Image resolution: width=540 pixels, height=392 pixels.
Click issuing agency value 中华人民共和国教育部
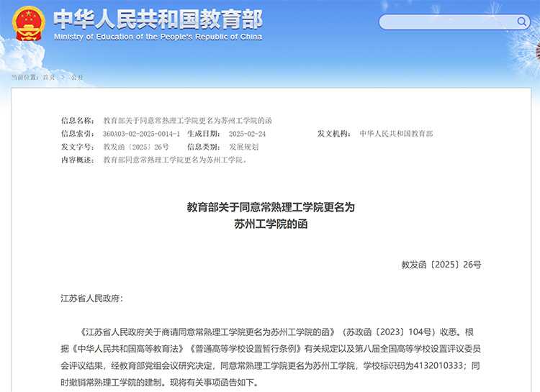click(396, 134)
